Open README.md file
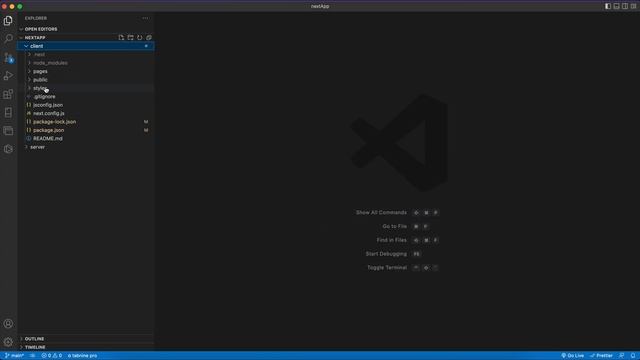This screenshot has width=640, height=360. [x=86, y=138]
